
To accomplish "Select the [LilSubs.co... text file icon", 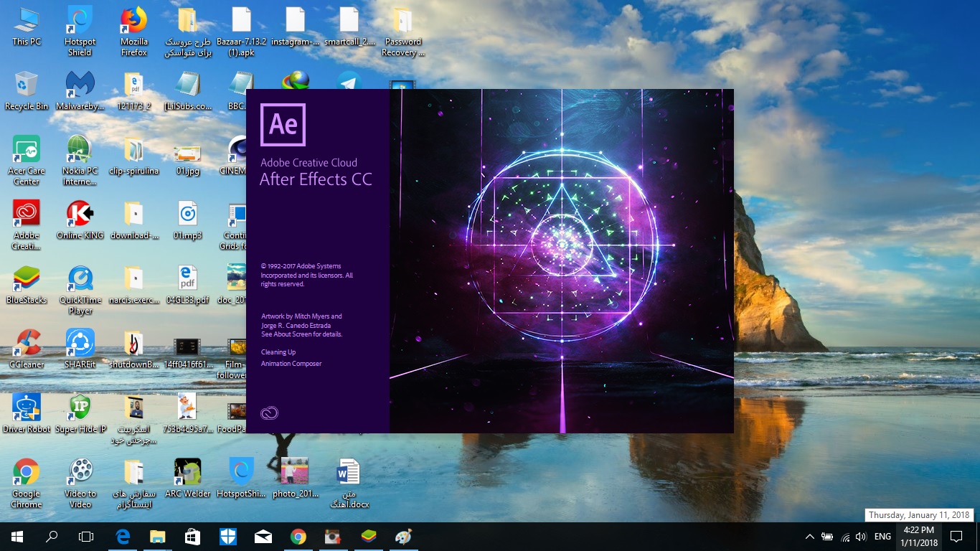I will coord(187,91).
